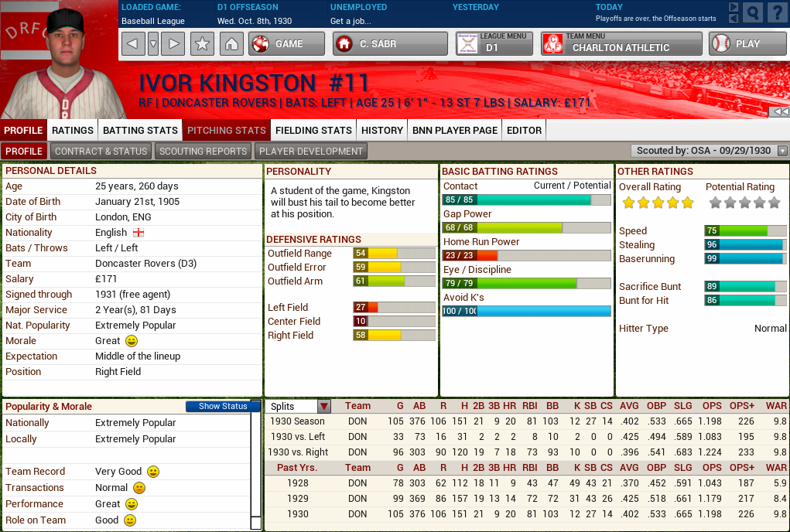
Task: Click the globe icon on the GAME button
Action: pyautogui.click(x=262, y=44)
